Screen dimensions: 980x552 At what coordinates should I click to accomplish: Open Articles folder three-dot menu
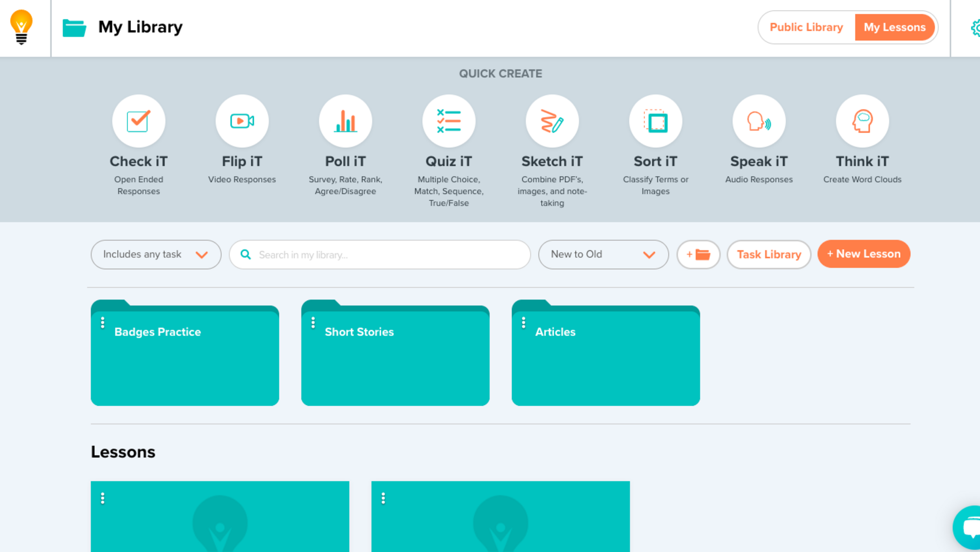click(x=523, y=323)
